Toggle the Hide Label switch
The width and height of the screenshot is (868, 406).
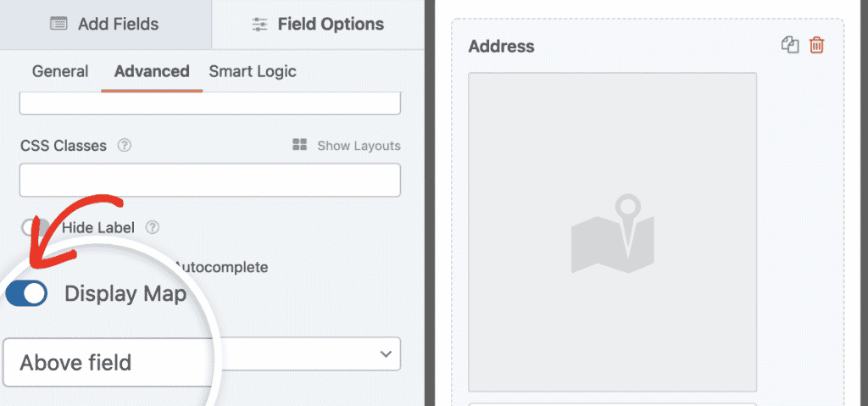click(36, 227)
